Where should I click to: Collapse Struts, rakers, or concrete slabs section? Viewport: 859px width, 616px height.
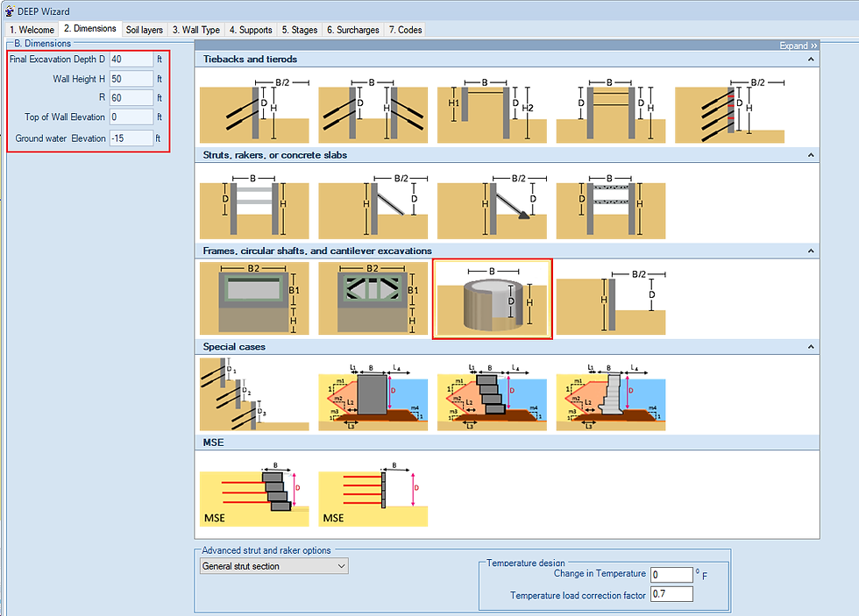click(x=811, y=155)
